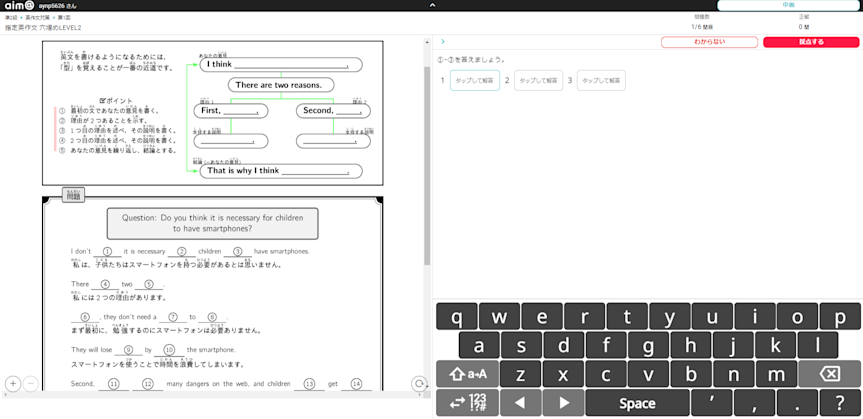Viewport: 863px width, 419px height.
Task: Tap the x key
Action: (563, 374)
